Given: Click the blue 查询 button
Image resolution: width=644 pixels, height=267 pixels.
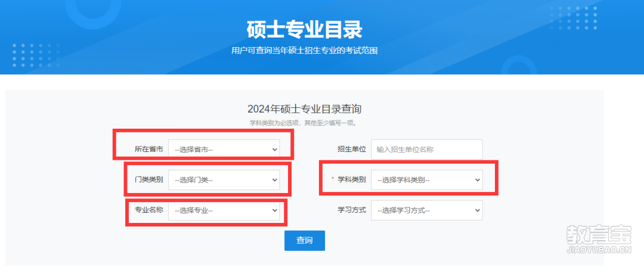Looking at the screenshot, I should (304, 241).
